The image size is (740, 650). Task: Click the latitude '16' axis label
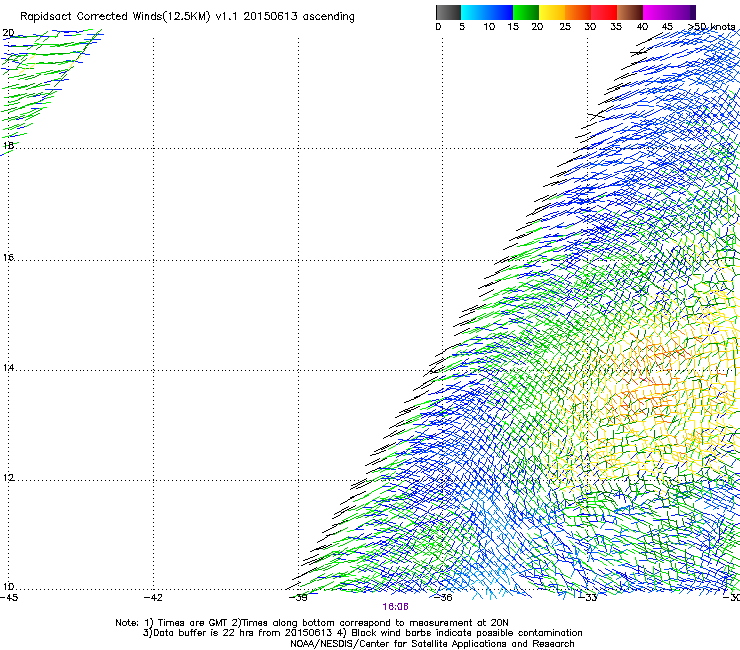click(8, 257)
